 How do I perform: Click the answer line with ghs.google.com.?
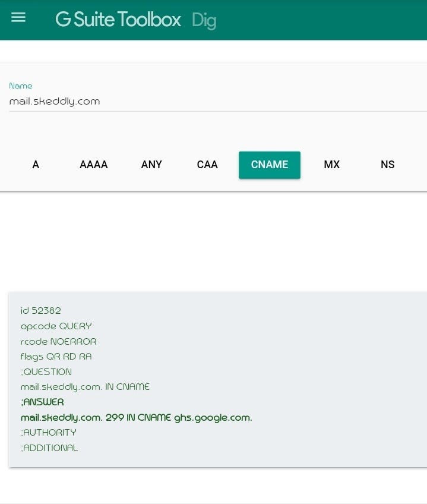(137, 418)
